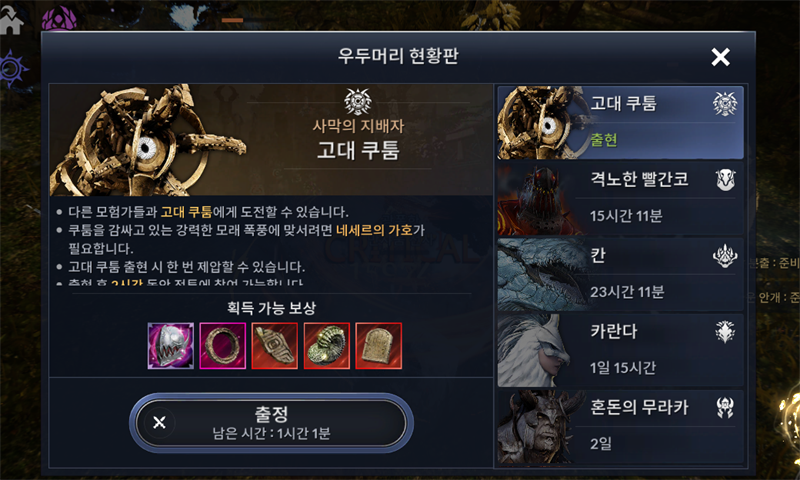Image resolution: width=800 pixels, height=480 pixels.
Task: Select the 카란다 boss entry
Action: click(620, 350)
